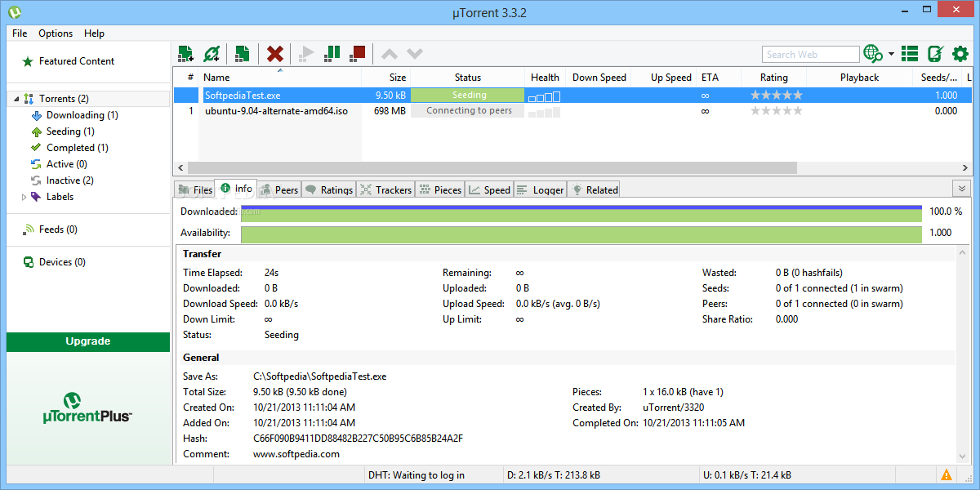Screen dimensions: 980x490
Task: Click Add Torrent from URL icon
Action: (x=212, y=54)
